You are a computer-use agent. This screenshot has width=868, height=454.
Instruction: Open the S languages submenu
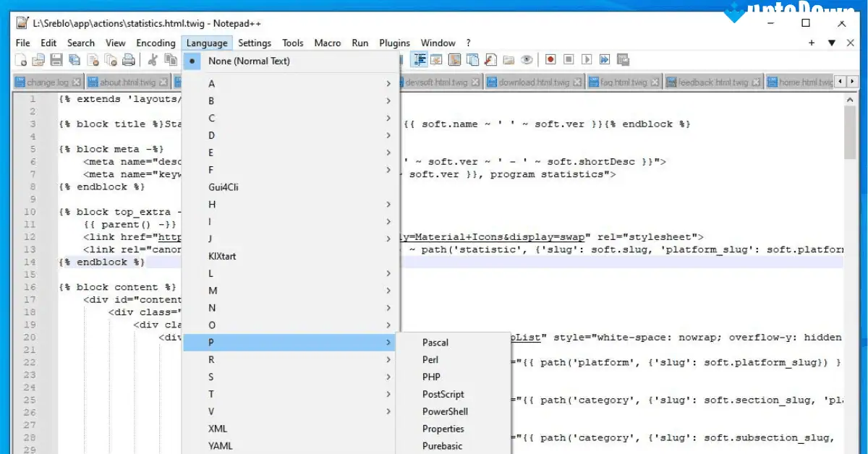(x=210, y=377)
